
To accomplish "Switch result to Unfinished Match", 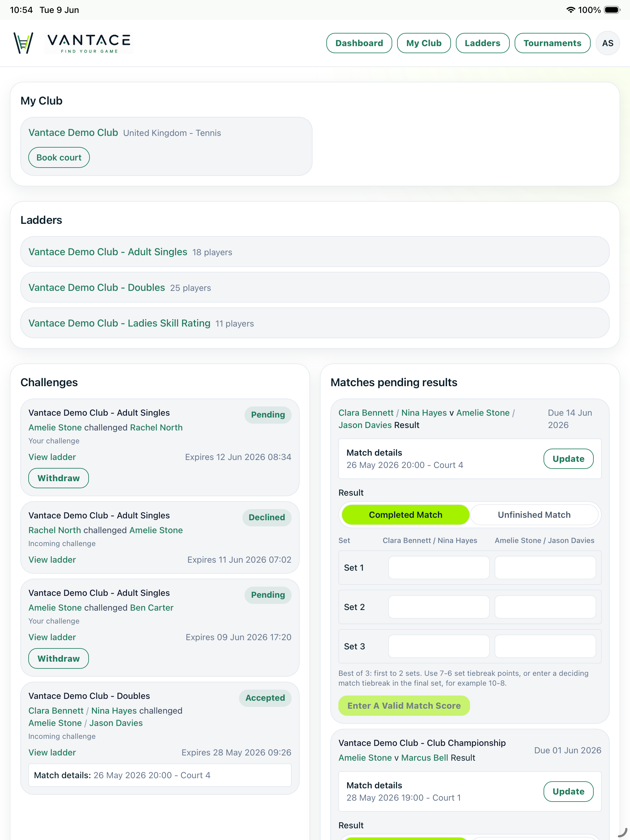I will (x=534, y=515).
